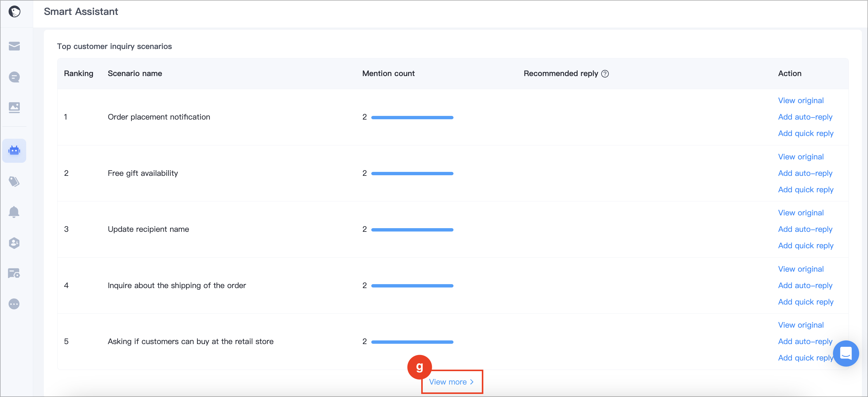This screenshot has width=868, height=397.
Task: Add auto-reply for shipping inquiry scenario
Action: click(805, 286)
